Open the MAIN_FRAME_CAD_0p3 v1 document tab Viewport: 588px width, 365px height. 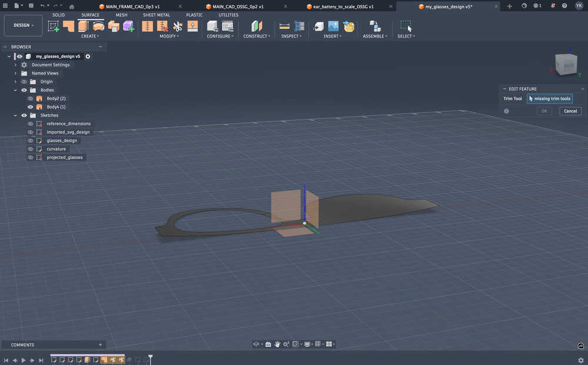(133, 6)
